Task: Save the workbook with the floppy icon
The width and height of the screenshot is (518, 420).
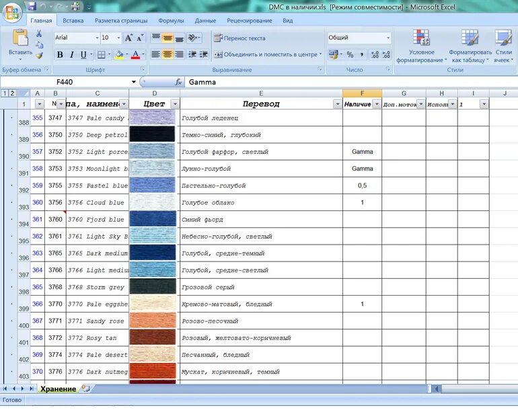Action: (32, 6)
